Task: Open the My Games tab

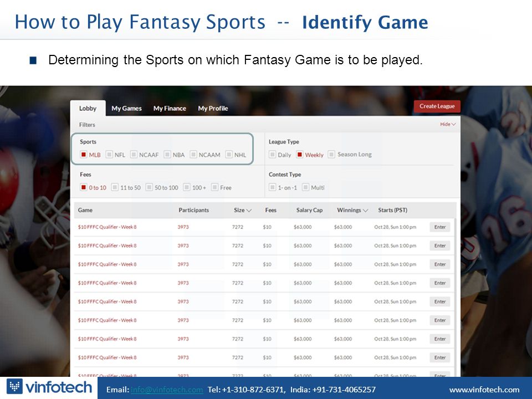Action: coord(126,108)
